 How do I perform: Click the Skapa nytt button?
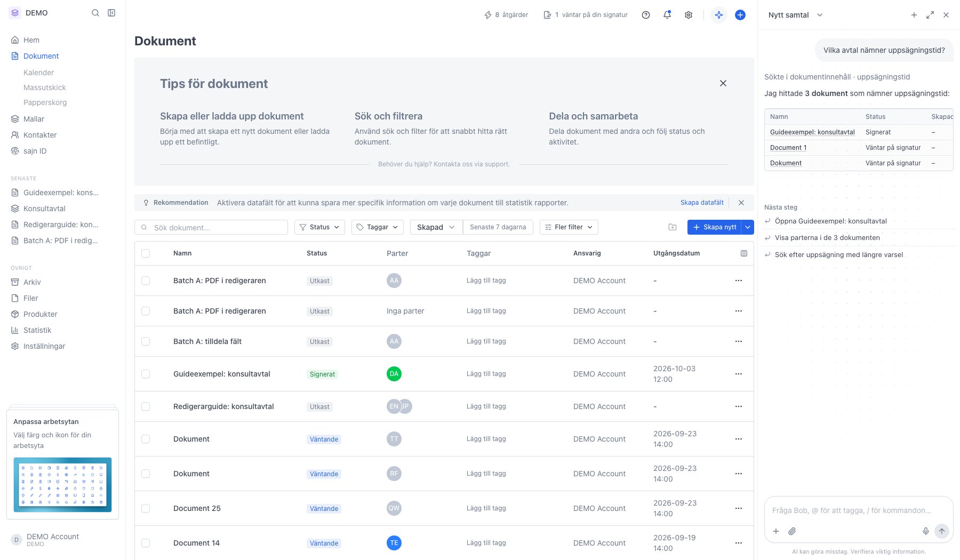pyautogui.click(x=715, y=227)
